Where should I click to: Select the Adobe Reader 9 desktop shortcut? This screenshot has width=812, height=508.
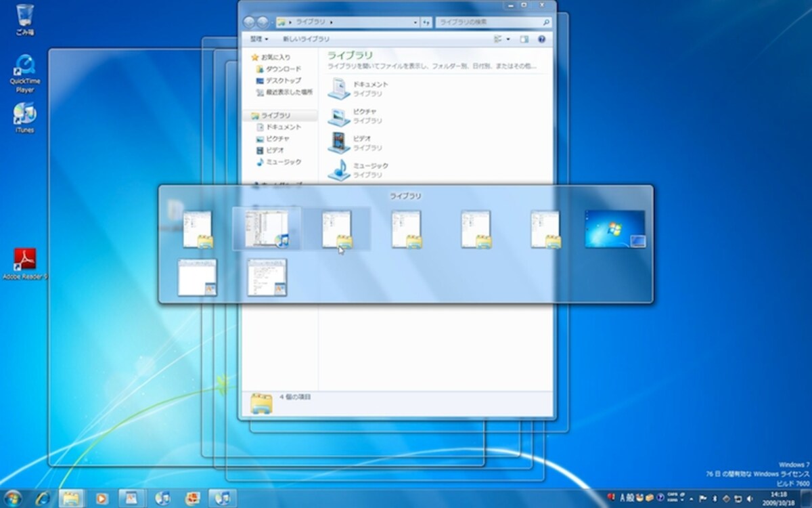coord(25,264)
